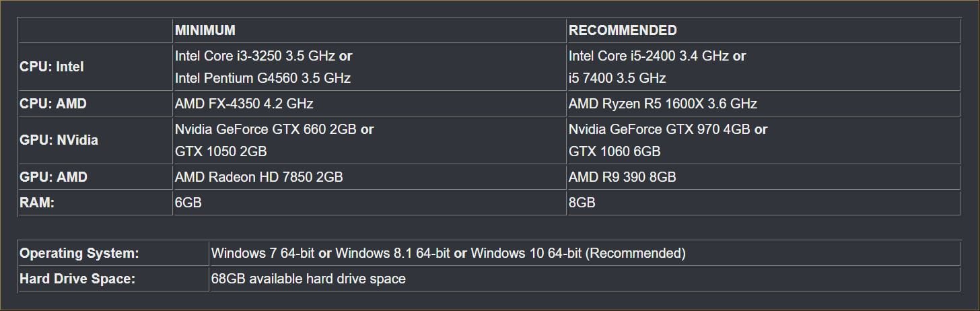Click the Operating System: label
Viewport: 980px width, 311px height.
[79, 253]
